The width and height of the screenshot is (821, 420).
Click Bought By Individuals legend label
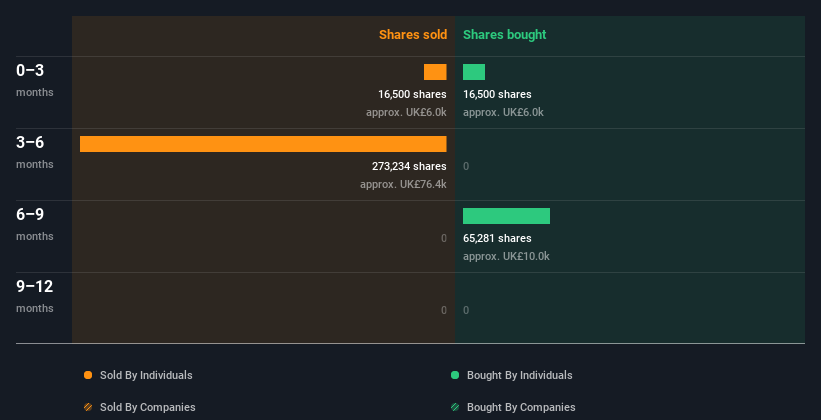(x=520, y=375)
